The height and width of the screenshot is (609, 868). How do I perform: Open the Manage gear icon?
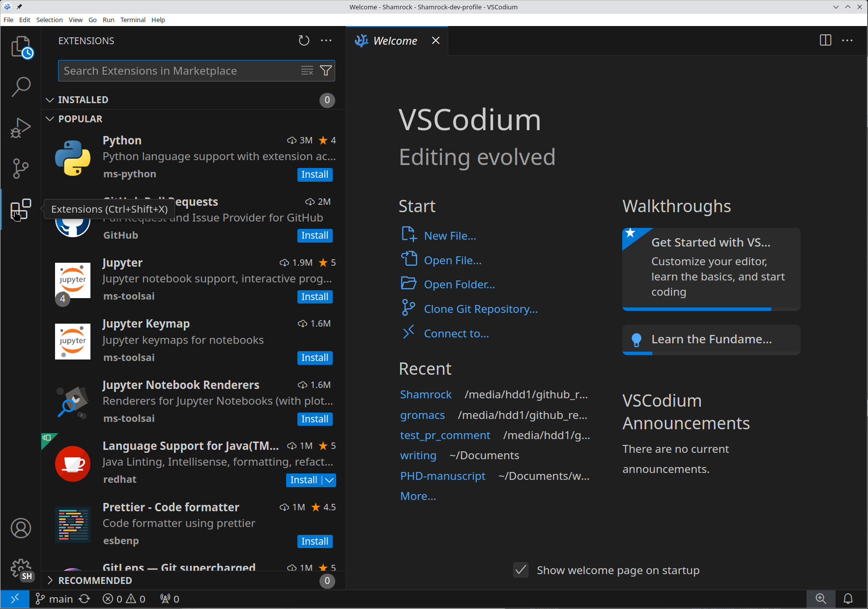click(x=21, y=569)
